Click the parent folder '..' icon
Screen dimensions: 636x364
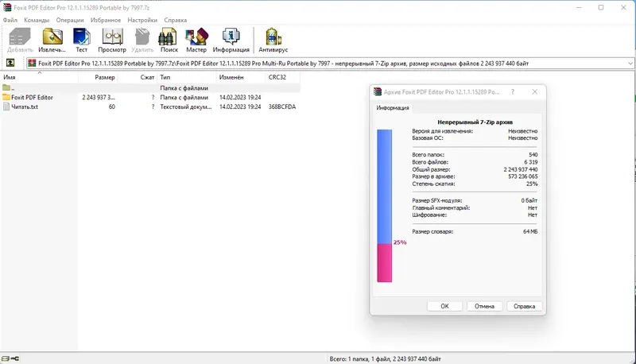(x=6, y=87)
